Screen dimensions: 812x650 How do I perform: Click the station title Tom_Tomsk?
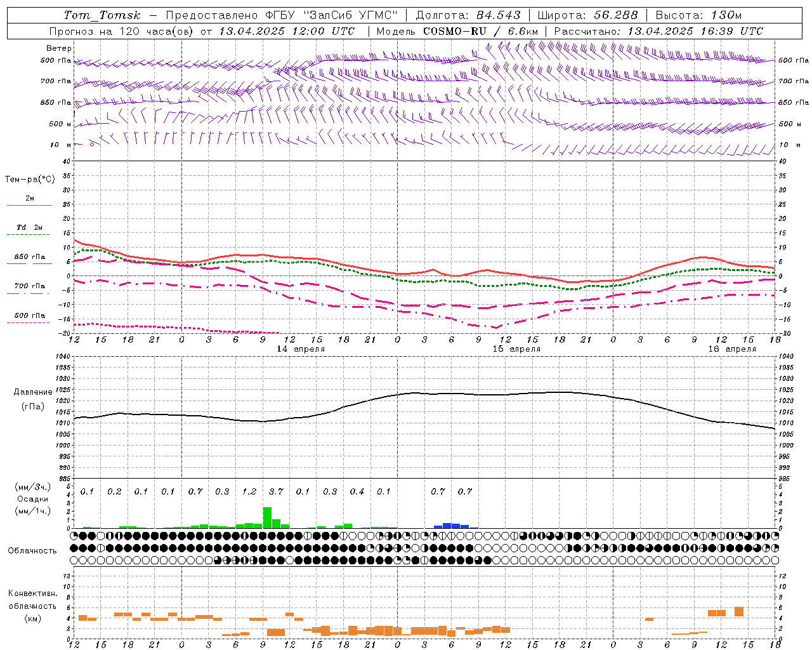(102, 15)
